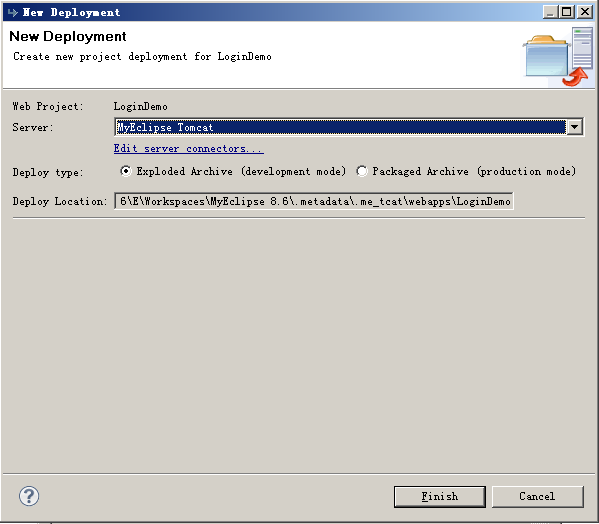
Task: Click Edit server connectors link
Action: pyautogui.click(x=189, y=148)
